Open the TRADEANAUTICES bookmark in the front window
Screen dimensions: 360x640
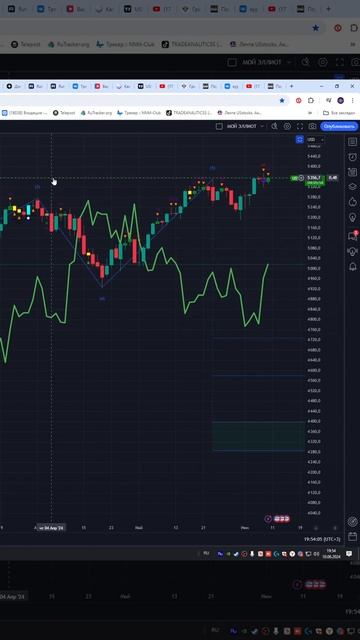[189, 113]
